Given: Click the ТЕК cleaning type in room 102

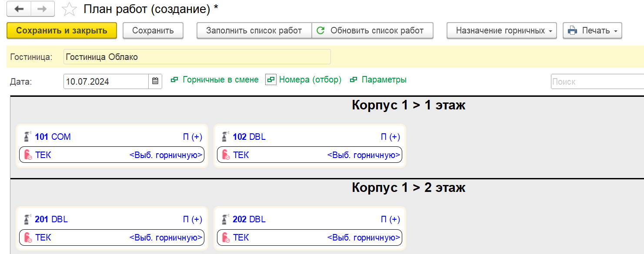Looking at the screenshot, I should click(x=241, y=155).
